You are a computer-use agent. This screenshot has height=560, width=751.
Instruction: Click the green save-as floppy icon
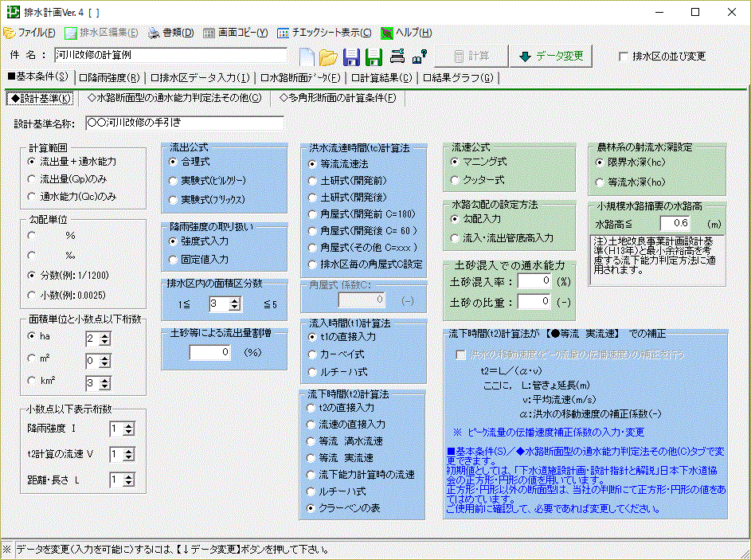coord(373,56)
